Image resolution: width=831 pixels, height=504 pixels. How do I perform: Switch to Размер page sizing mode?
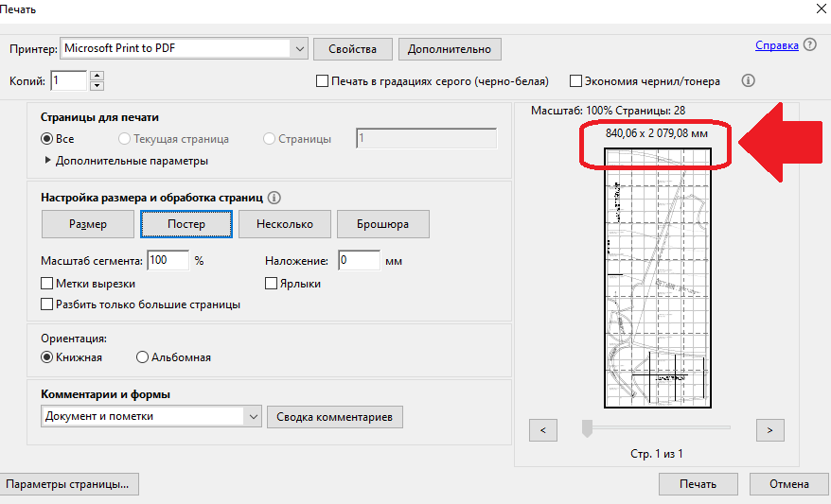88,224
